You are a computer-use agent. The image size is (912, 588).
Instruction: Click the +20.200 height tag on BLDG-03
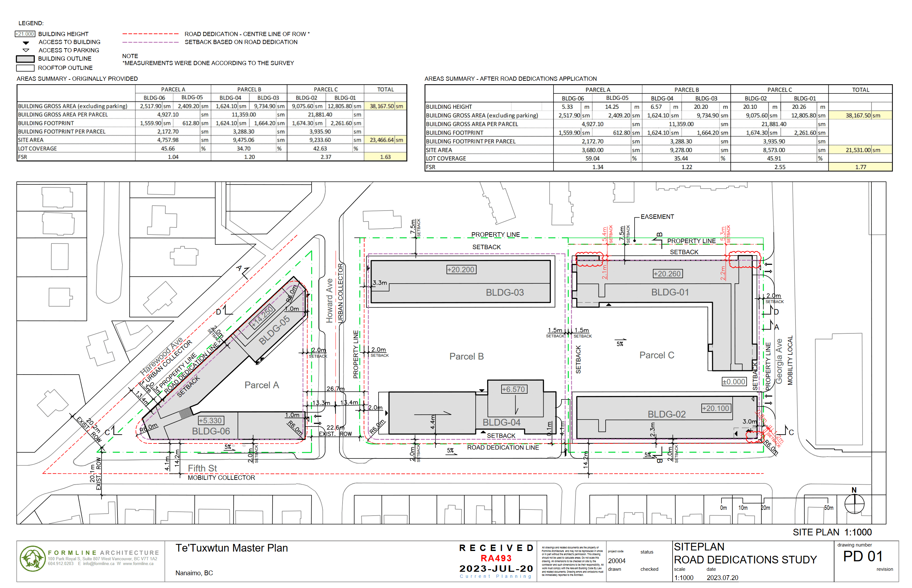coord(461,270)
